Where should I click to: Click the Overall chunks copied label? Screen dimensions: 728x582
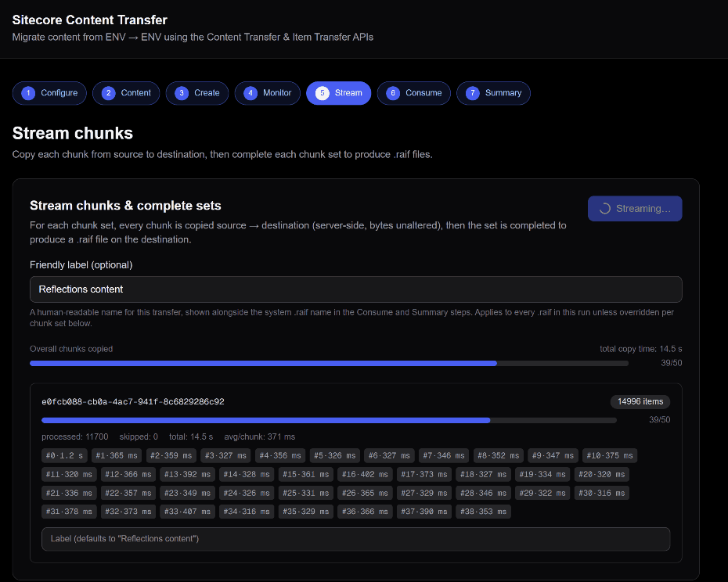71,349
